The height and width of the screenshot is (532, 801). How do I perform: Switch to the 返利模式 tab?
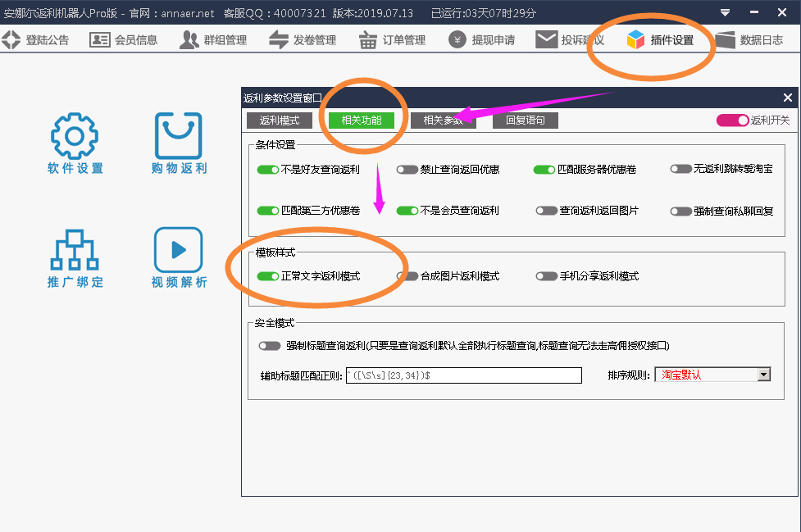280,120
